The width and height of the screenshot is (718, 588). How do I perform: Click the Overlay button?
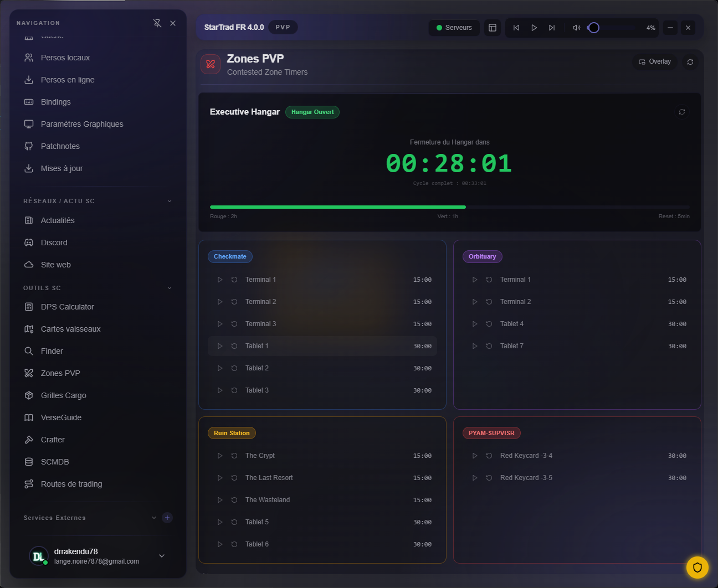[x=655, y=62]
